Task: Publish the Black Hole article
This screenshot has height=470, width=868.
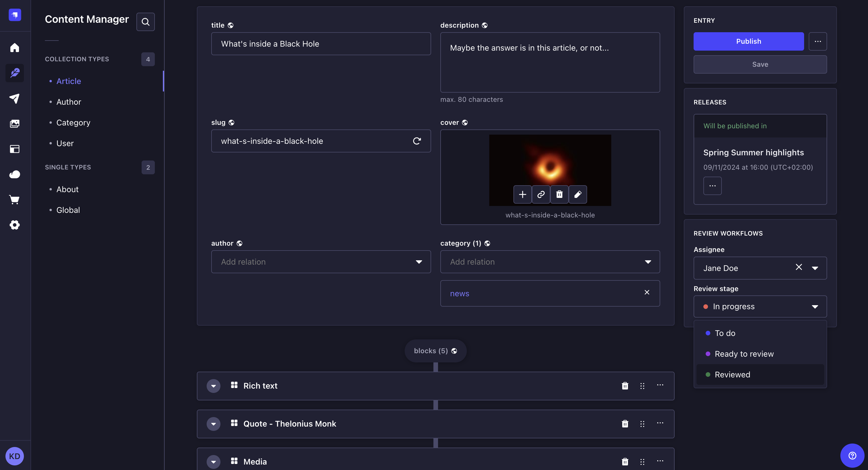Action: (748, 41)
